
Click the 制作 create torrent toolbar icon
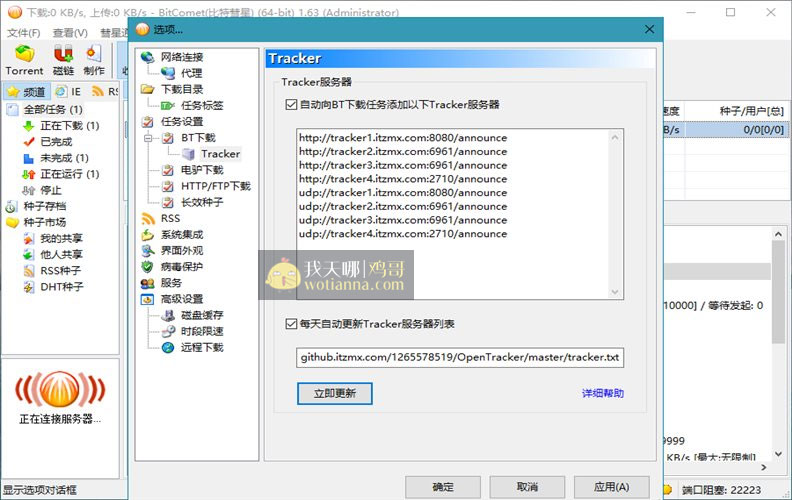94,58
